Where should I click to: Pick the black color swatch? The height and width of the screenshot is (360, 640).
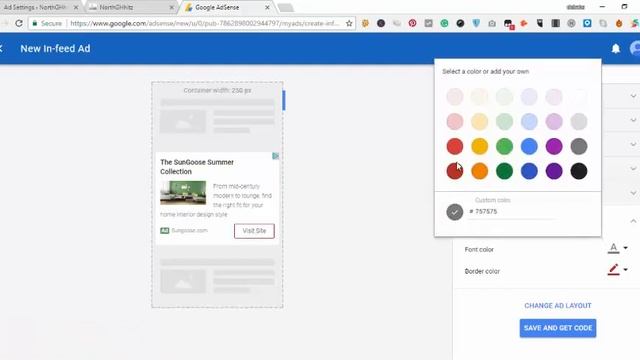pyautogui.click(x=579, y=171)
